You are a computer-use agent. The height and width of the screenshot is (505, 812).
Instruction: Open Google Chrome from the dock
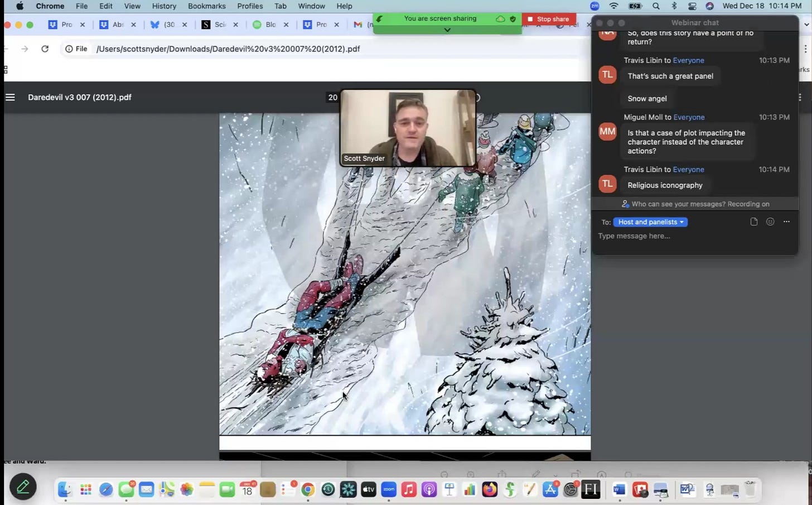pyautogui.click(x=308, y=489)
